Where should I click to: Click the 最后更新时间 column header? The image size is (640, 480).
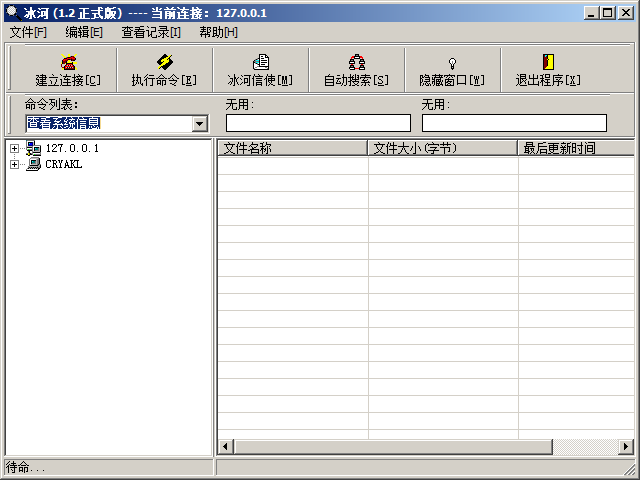574,148
